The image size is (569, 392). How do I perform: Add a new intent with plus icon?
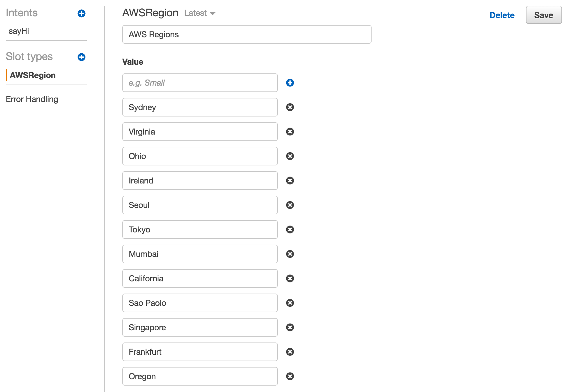click(x=82, y=13)
